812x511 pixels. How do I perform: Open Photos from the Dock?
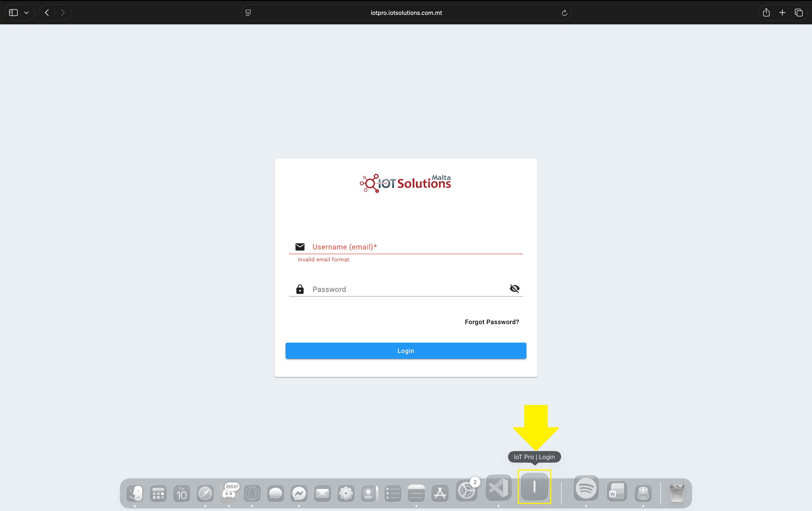[x=346, y=493]
